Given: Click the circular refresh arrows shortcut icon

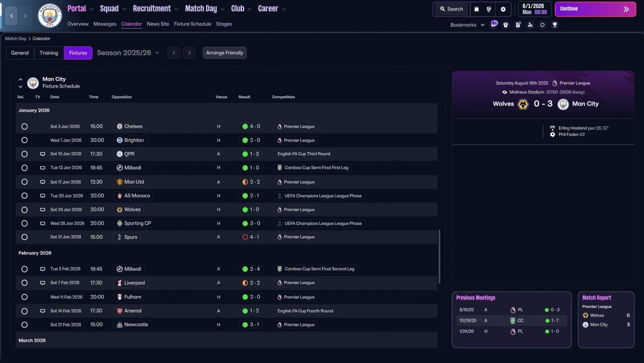Looking at the screenshot, I should click(x=542, y=25).
